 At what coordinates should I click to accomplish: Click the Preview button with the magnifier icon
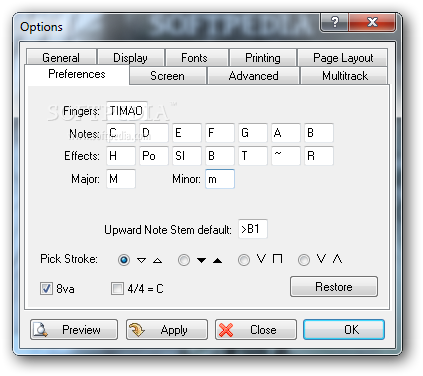click(x=74, y=330)
